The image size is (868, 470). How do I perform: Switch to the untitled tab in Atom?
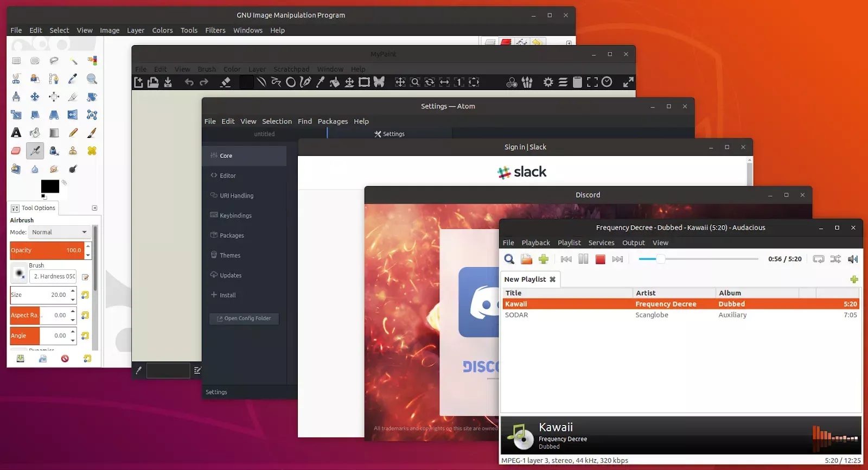click(264, 134)
